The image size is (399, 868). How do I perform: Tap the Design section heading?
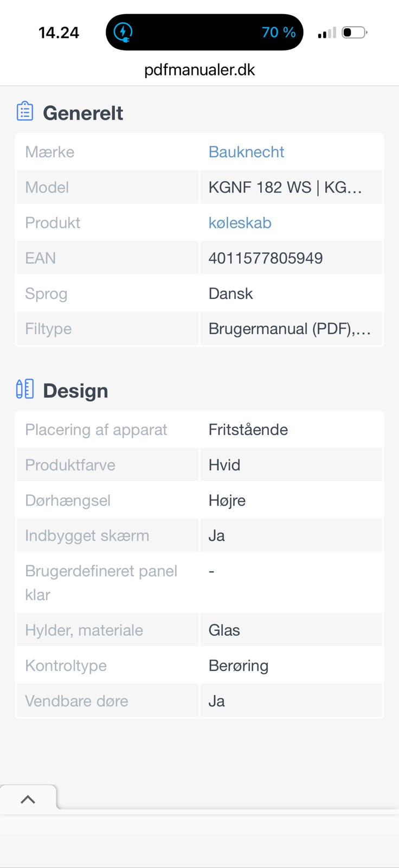[75, 391]
